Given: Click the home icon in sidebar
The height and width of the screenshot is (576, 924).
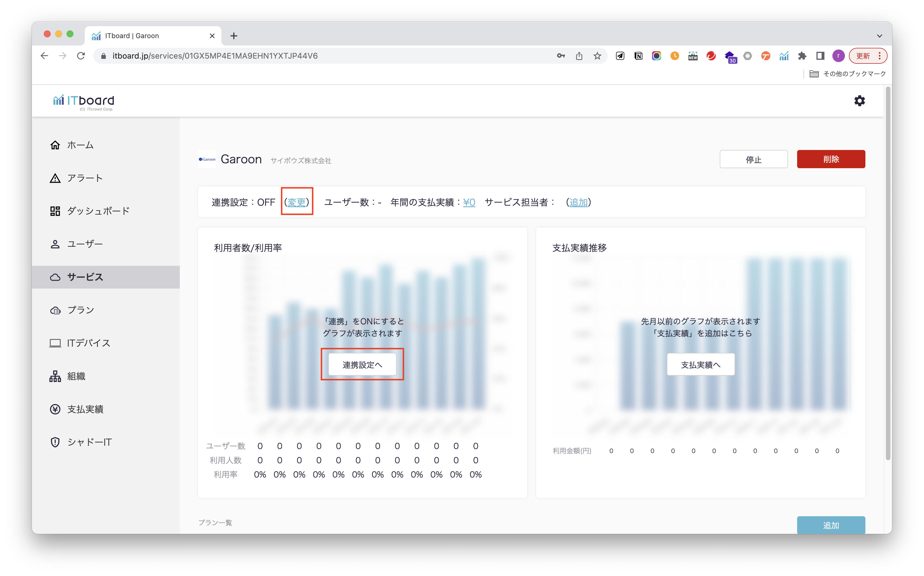Looking at the screenshot, I should [55, 145].
